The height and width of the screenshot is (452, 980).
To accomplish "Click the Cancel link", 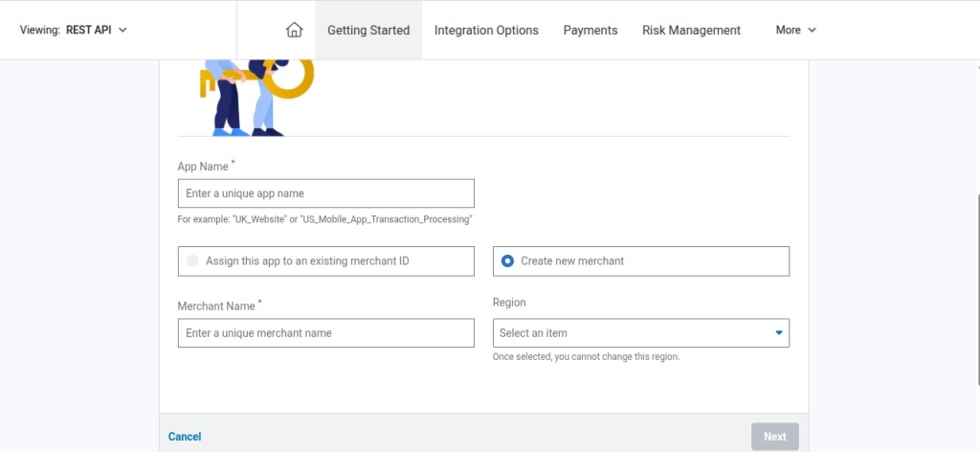I will [x=185, y=437].
